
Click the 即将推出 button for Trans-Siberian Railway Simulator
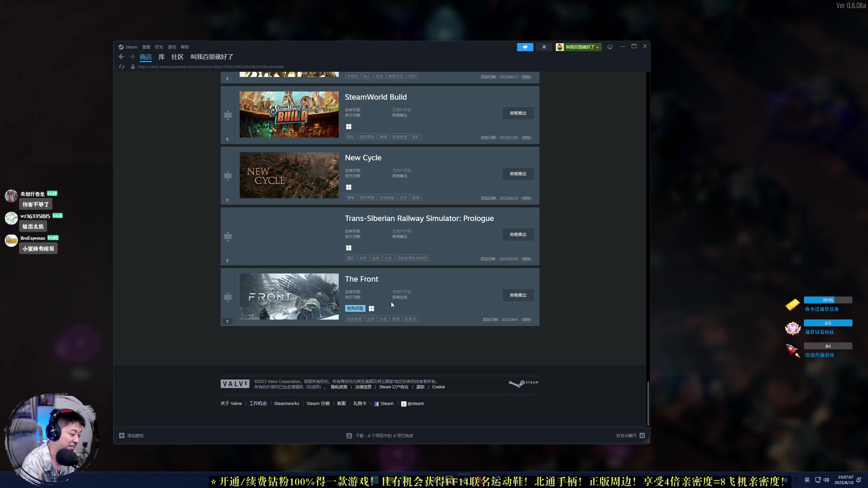(518, 235)
